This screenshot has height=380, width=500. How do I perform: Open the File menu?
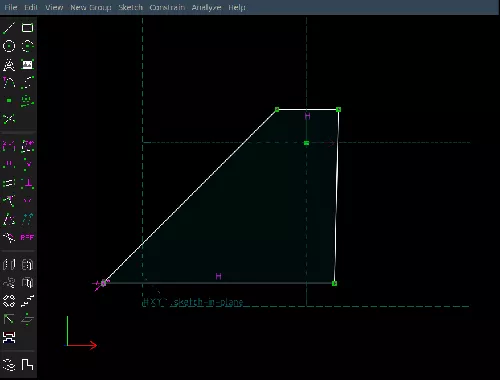click(11, 7)
